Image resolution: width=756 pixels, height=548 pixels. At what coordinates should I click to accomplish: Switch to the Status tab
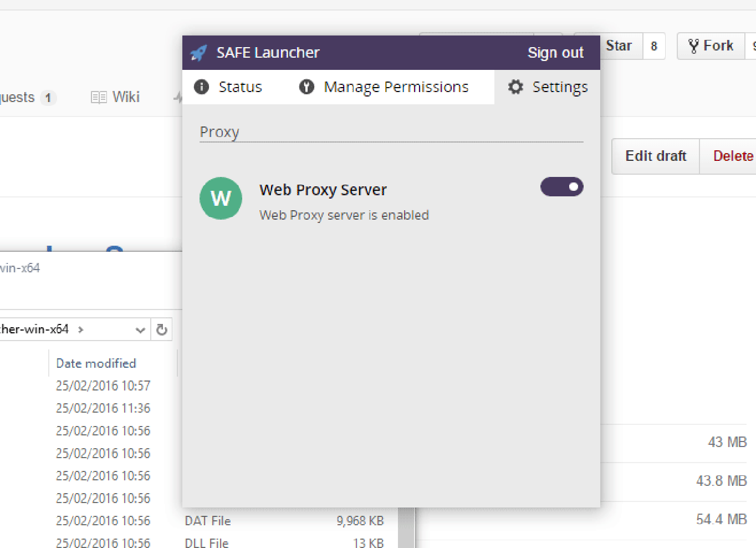(x=228, y=87)
